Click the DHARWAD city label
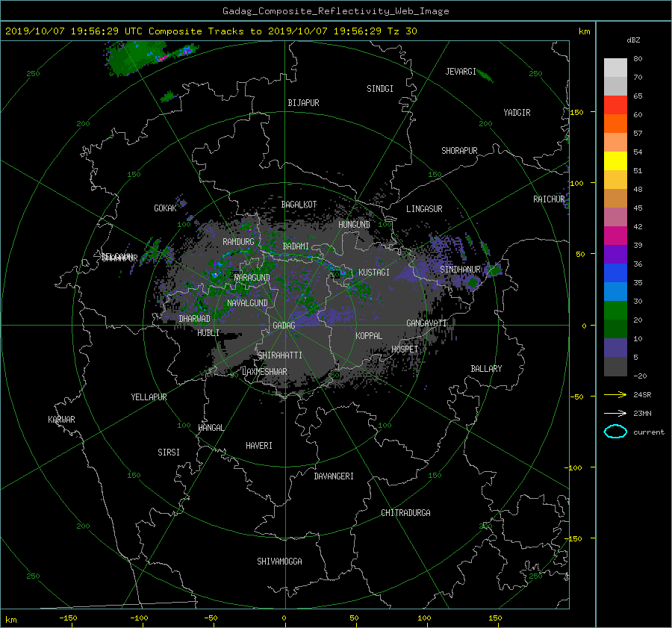 (195, 319)
